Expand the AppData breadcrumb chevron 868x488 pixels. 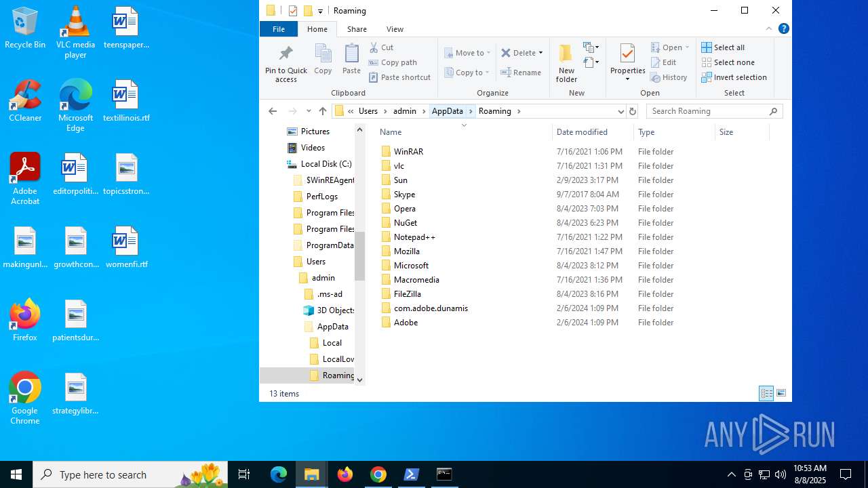pyautogui.click(x=471, y=111)
